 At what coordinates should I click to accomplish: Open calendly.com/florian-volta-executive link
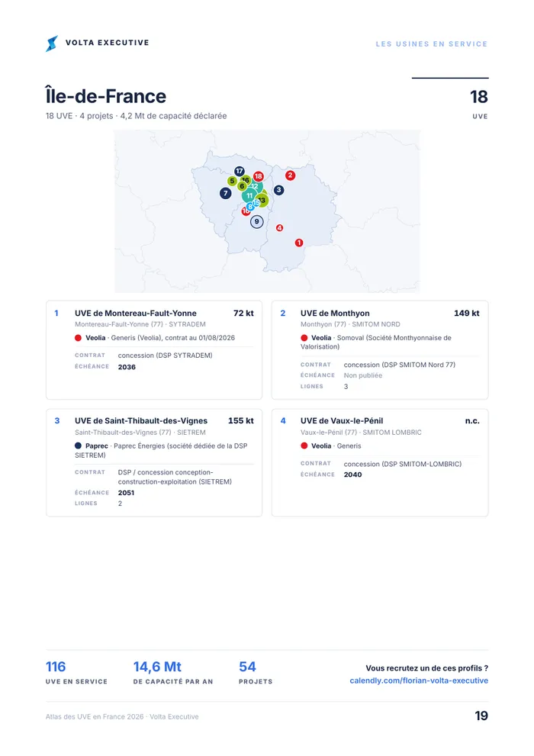click(419, 680)
